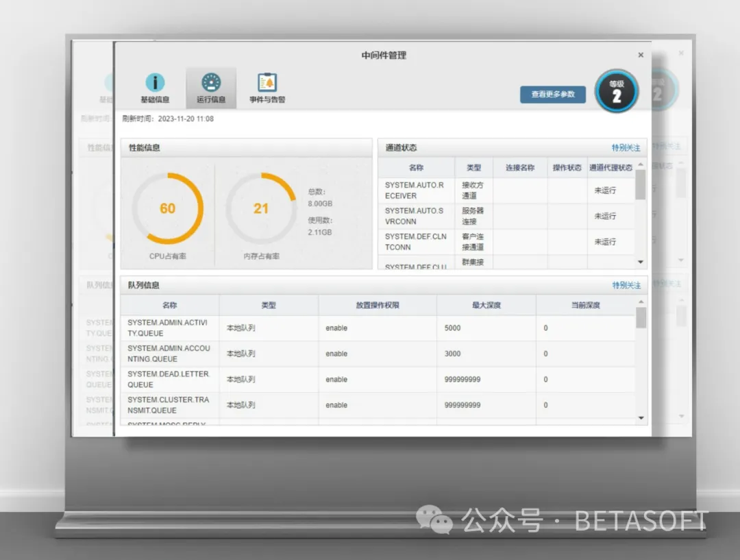The height and width of the screenshot is (560, 740).
Task: Click the 最大深度 column header
Action: tap(486, 305)
